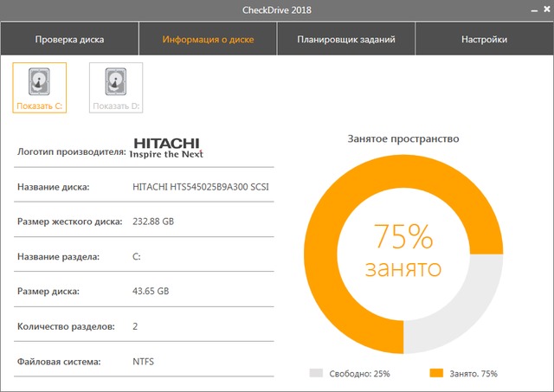Viewport: 554px width, 392px height.
Task: Switch to the Информация о диске tab
Action: click(x=208, y=40)
